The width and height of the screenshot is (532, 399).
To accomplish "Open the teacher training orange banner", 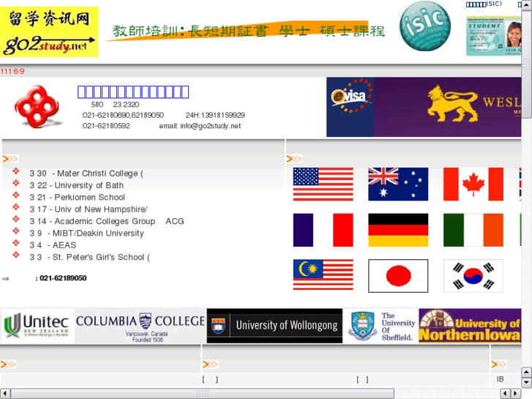I will [245, 31].
